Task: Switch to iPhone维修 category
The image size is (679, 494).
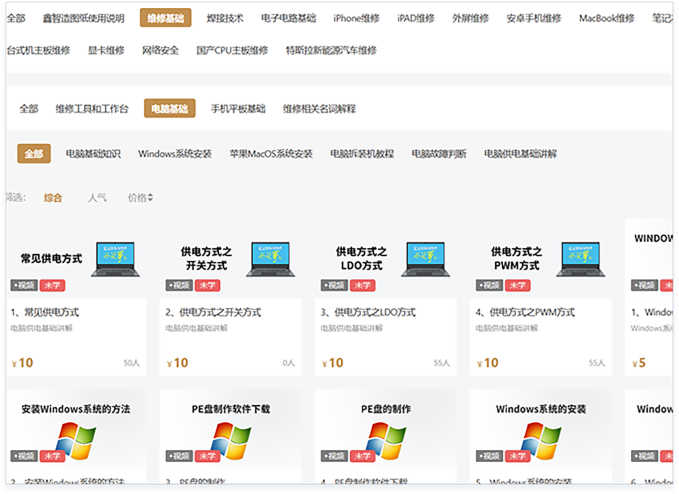Action: tap(356, 18)
